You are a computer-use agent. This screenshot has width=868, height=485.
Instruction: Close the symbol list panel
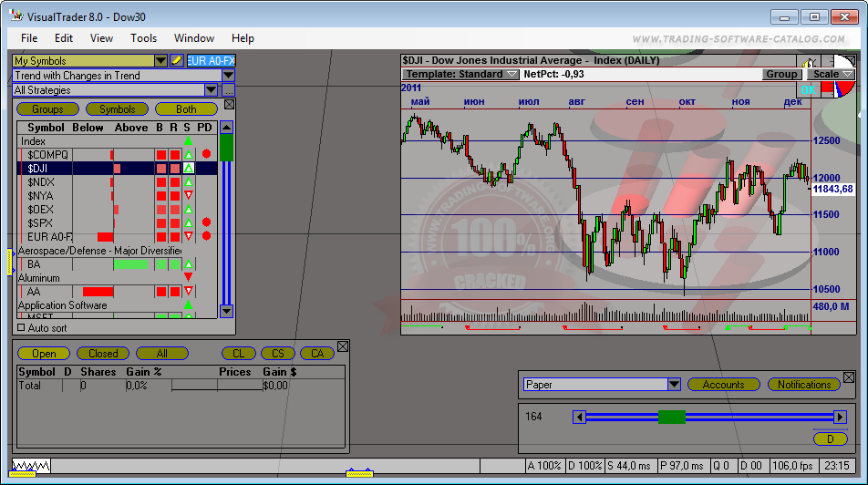[230, 105]
